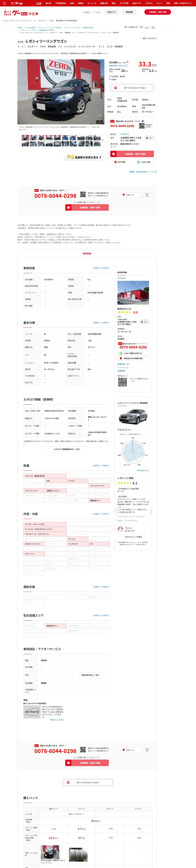Select the 車両詳細 tab

(87, 253)
